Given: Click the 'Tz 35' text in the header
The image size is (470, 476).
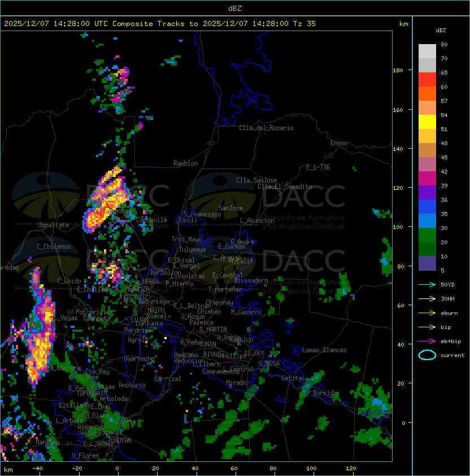Looking at the screenshot, I should [x=304, y=24].
